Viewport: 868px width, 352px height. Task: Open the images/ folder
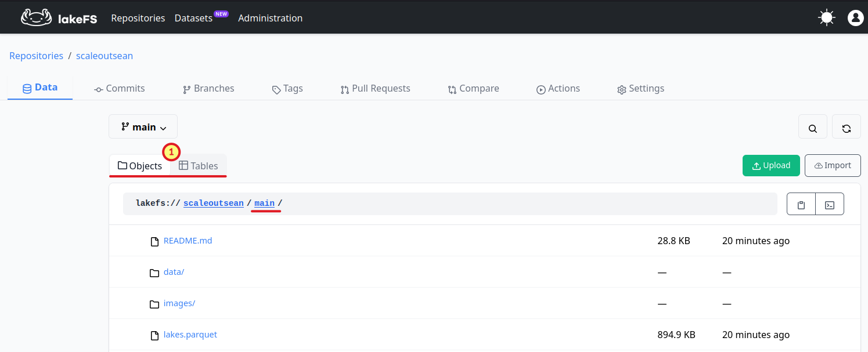179,303
